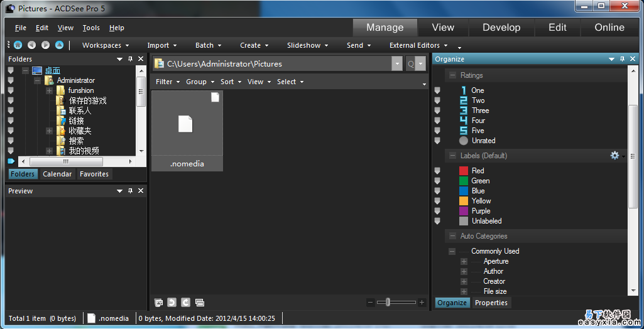Open the Tools menu
Image resolution: width=644 pixels, height=329 pixels.
pos(91,28)
